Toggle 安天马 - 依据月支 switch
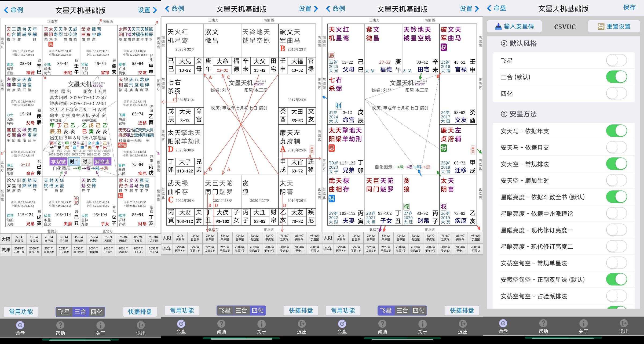 click(x=616, y=147)
